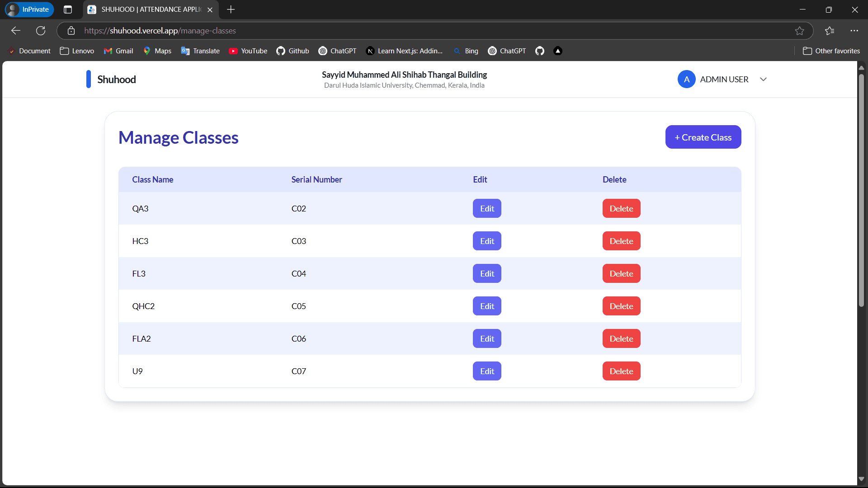Open the tab actions icon
This screenshot has width=868, height=488.
pyautogui.click(x=68, y=9)
